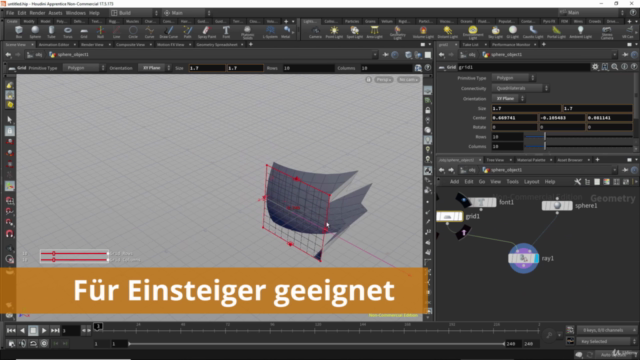Click the play forward button

44,330
